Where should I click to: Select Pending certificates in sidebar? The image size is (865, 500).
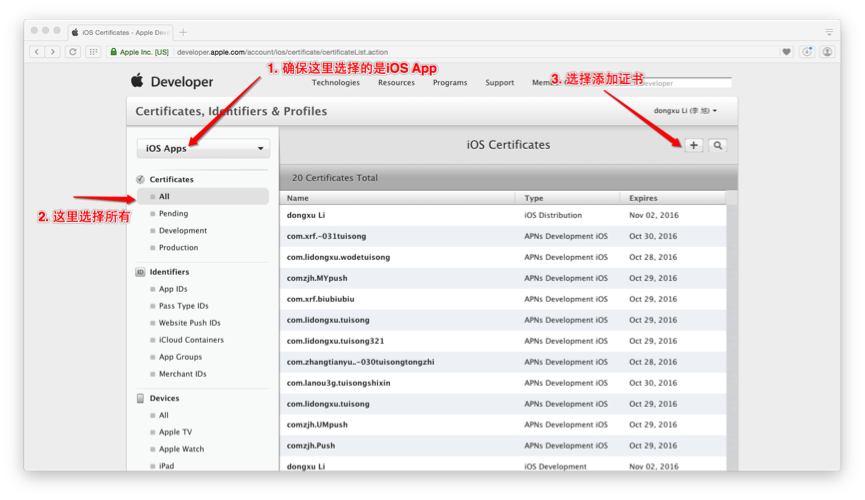(173, 214)
